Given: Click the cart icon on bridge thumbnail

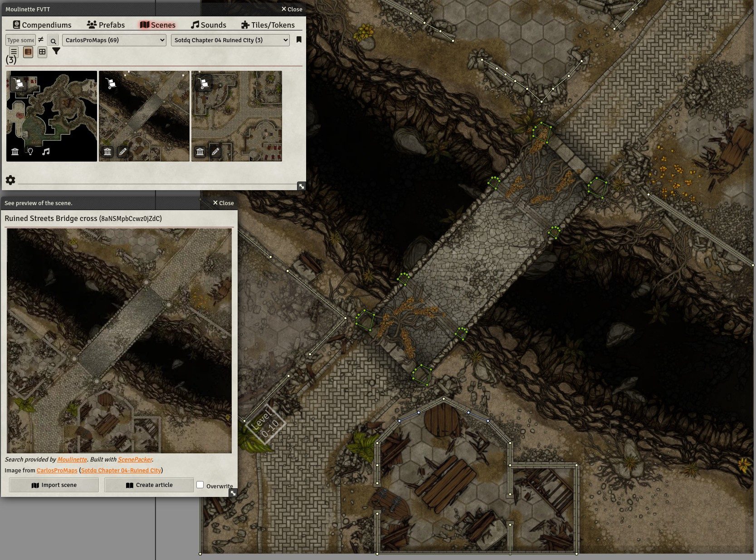Looking at the screenshot, I should [x=111, y=84].
